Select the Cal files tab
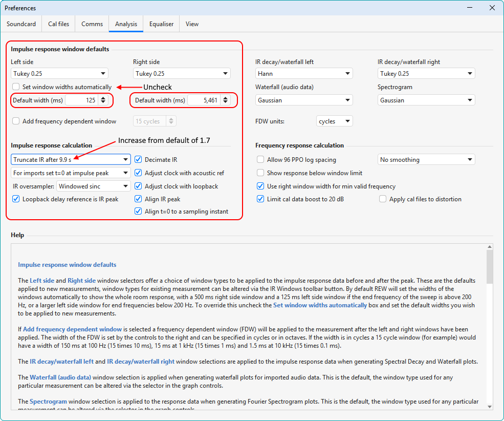The width and height of the screenshot is (504, 421). pos(58,24)
